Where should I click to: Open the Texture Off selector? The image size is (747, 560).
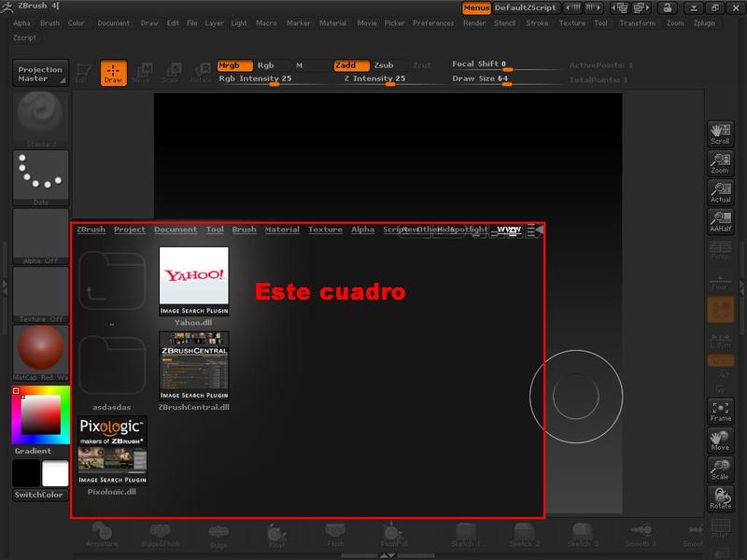(40, 295)
